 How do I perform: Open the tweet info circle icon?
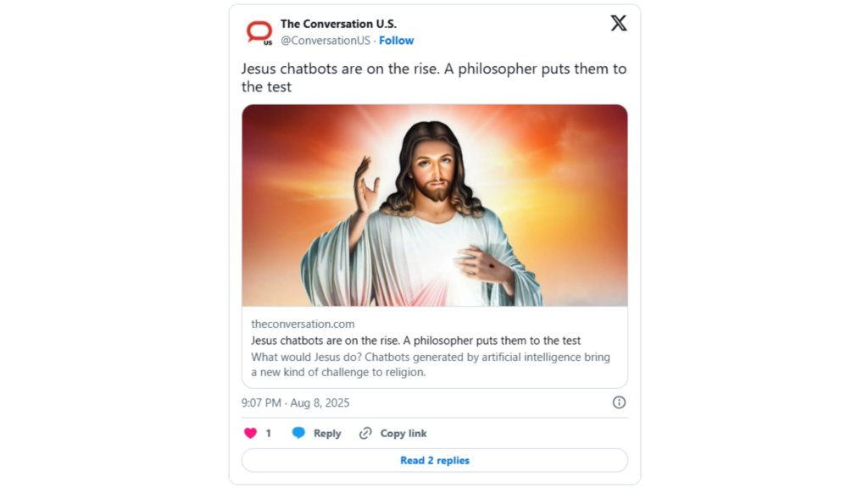coord(619,402)
